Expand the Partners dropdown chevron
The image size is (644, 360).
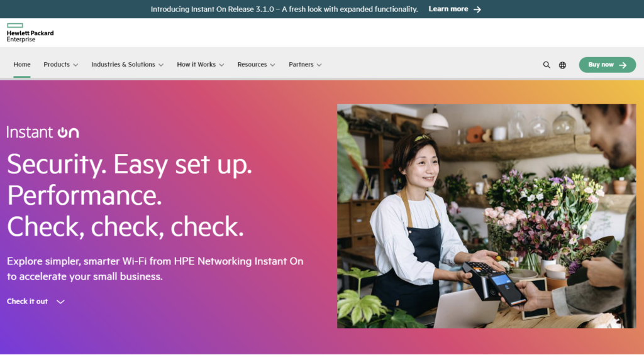coord(319,65)
